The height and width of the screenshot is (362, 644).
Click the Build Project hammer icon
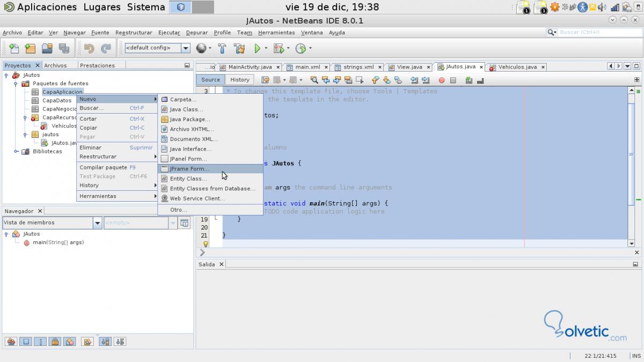coord(222,48)
